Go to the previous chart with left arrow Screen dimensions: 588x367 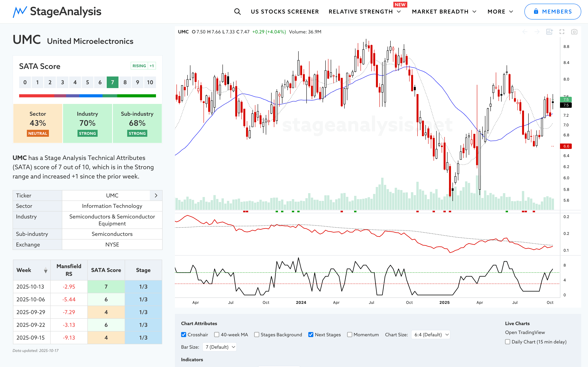click(525, 32)
